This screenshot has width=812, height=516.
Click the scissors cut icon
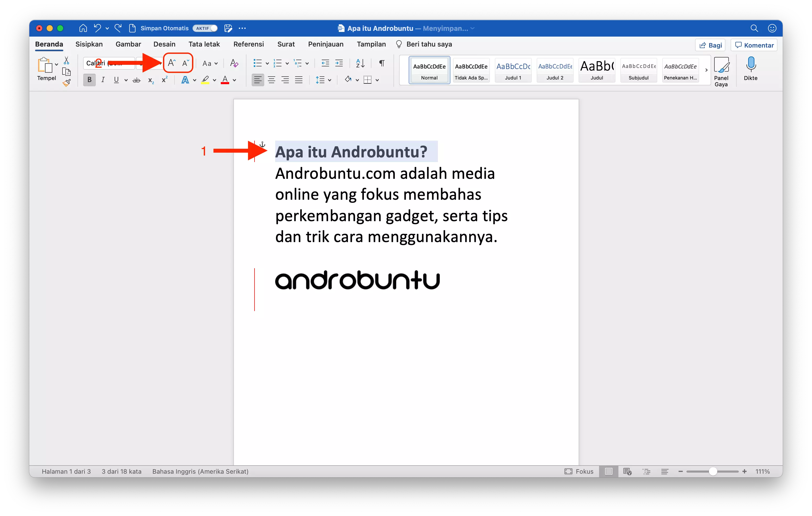(x=66, y=60)
